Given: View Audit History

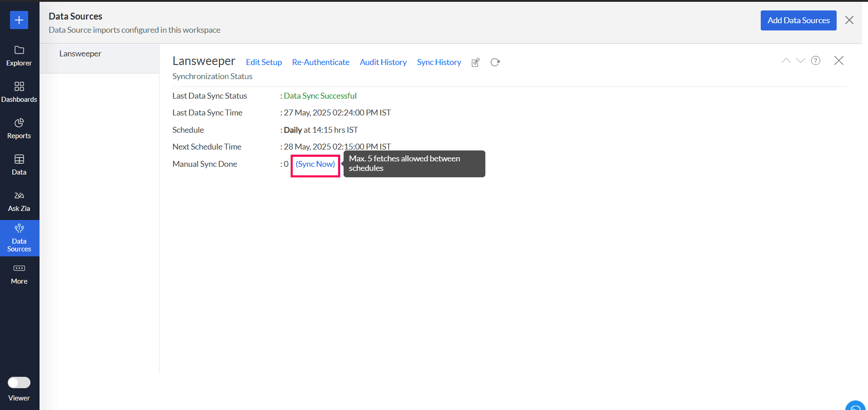Looking at the screenshot, I should click(x=383, y=62).
